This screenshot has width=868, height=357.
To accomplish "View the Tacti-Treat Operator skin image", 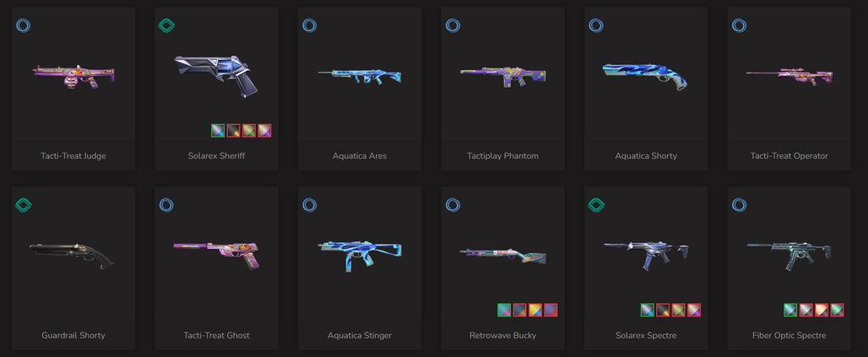I will tap(789, 76).
